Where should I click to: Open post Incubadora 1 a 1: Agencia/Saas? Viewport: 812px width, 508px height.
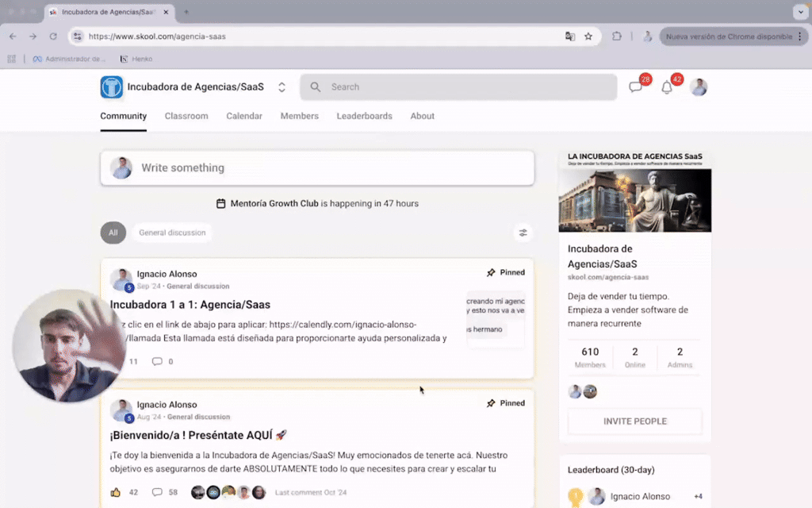click(190, 305)
